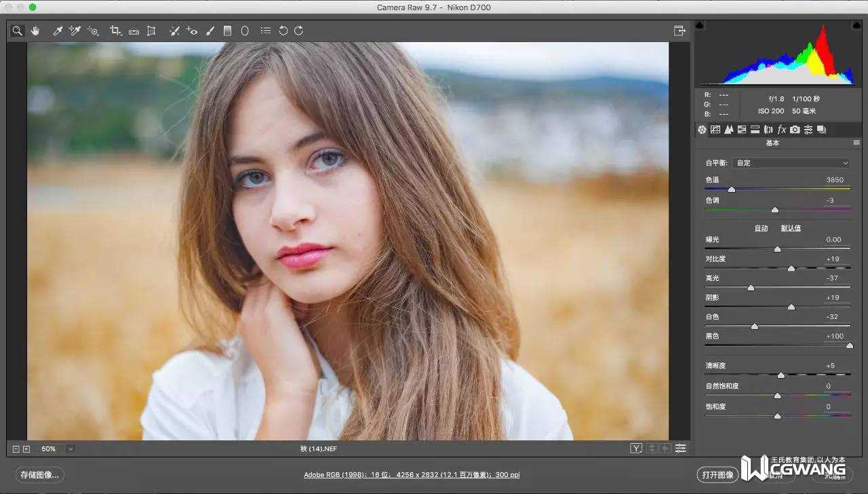
Task: Open the Effects (fx) panel tab
Action: pyautogui.click(x=781, y=130)
